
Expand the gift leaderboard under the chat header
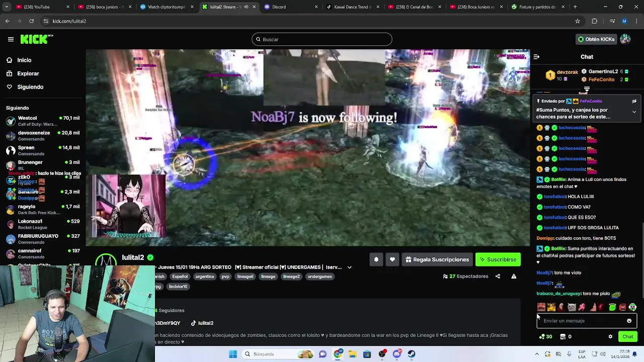click(x=587, y=89)
